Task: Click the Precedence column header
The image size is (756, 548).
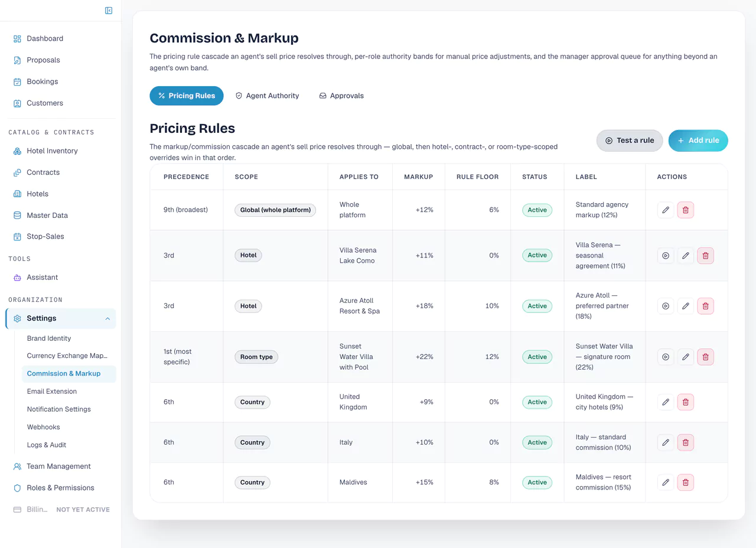Action: (x=186, y=177)
